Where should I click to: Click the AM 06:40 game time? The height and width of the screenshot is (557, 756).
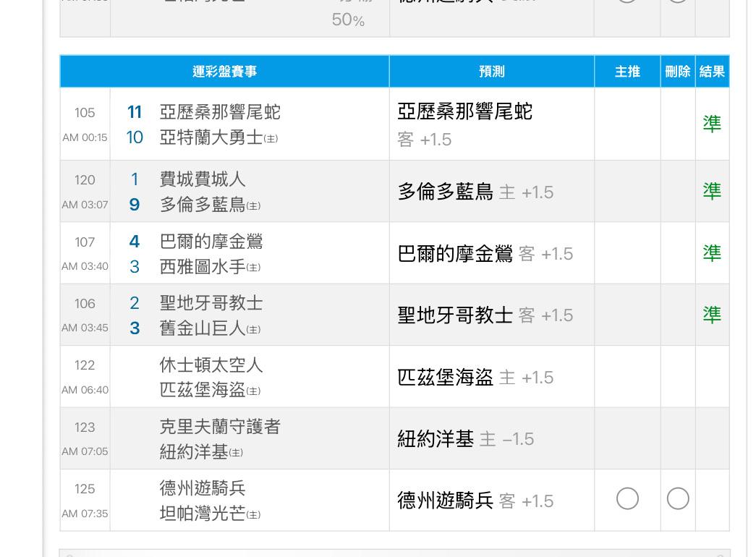pyautogui.click(x=85, y=390)
